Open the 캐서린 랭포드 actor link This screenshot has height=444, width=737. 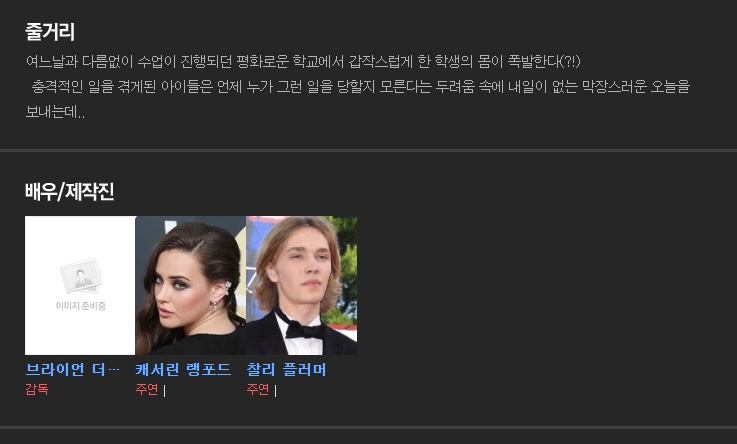tap(183, 370)
